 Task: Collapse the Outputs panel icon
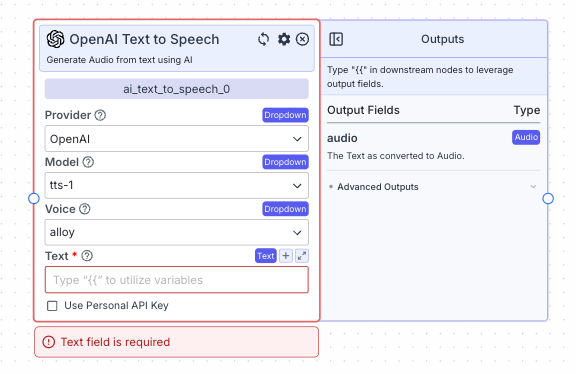[x=336, y=39]
